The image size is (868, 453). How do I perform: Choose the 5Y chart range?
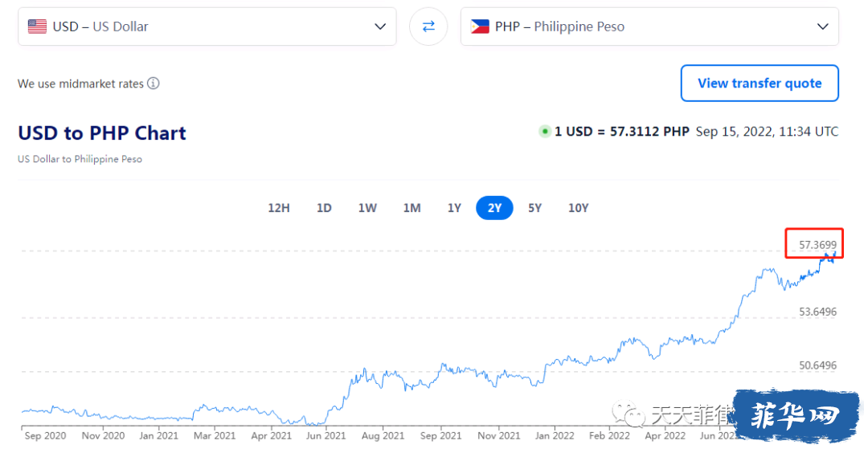click(x=534, y=208)
